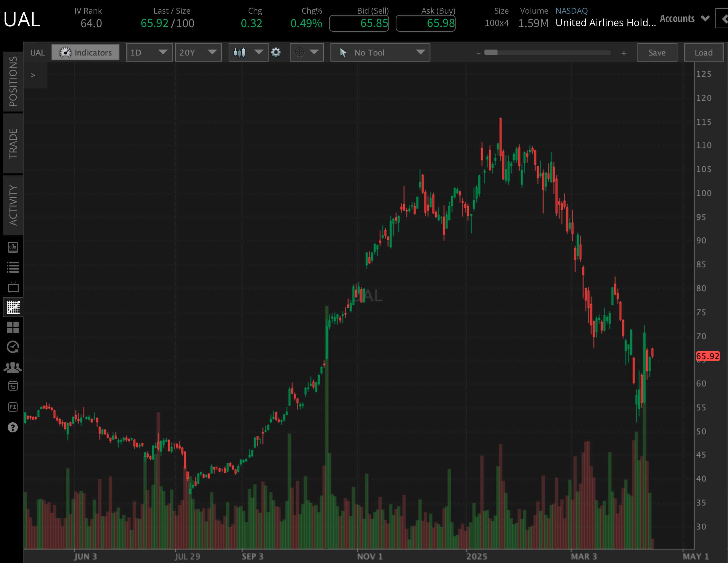Click the Load chart button

(703, 52)
